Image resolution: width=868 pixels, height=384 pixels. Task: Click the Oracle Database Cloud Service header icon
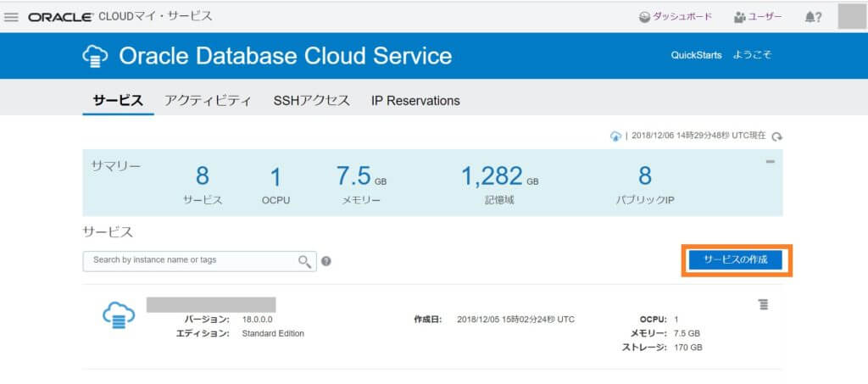tap(95, 57)
